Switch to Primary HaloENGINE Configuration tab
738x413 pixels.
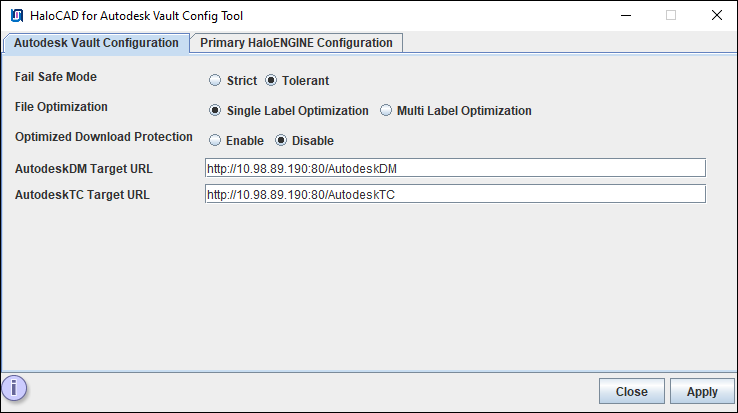click(296, 43)
